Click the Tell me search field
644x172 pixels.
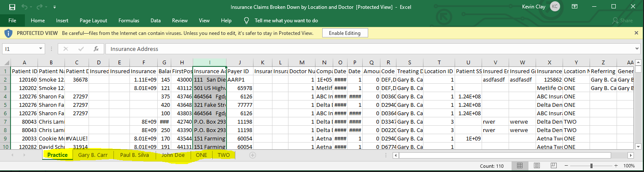286,21
